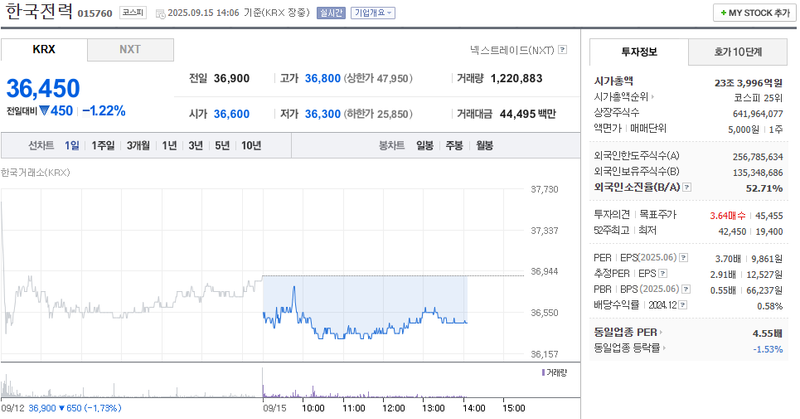Click the 상장주식수 value 641,964,077
Screen dimensions: 800x419
(x=758, y=113)
